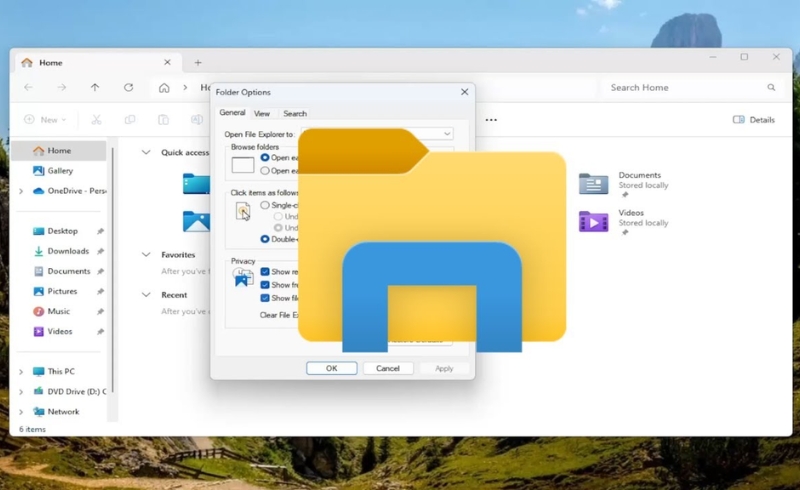Screen dimensions: 800x490
Task: Click the Forward arrow in File Explorer
Action: 62,88
